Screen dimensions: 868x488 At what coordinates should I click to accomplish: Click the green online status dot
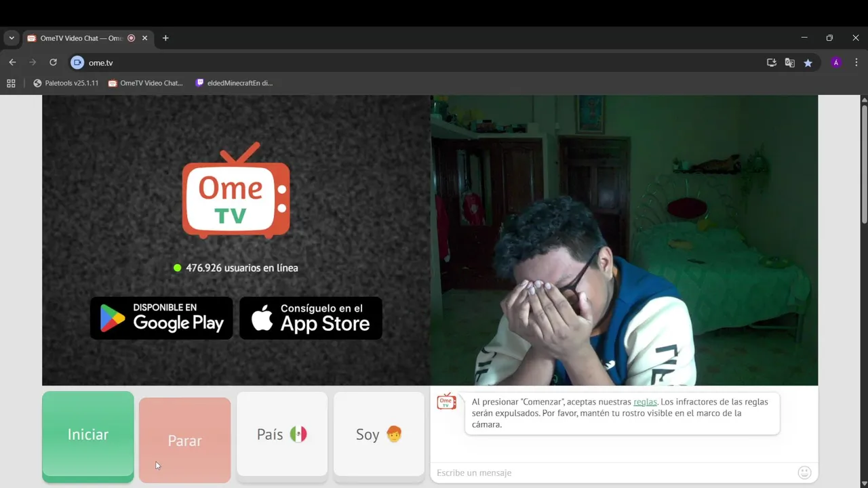178,268
